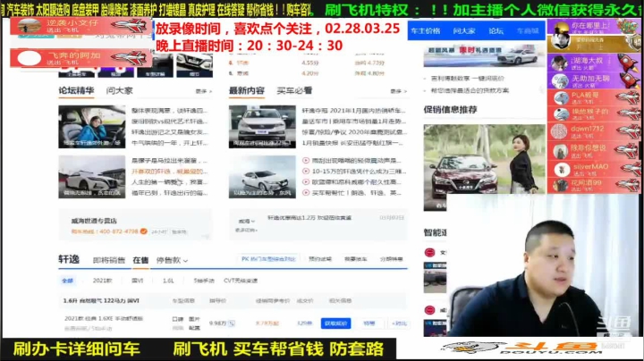Open silver car front-view news thumbnail
The width and height of the screenshot is (644, 361).
tap(262, 127)
